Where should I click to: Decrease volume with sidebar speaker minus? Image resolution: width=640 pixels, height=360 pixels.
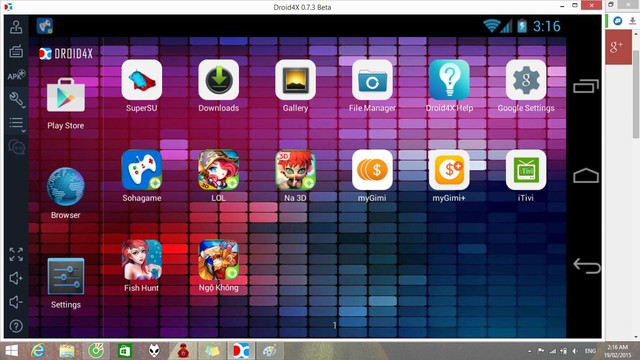point(16,302)
